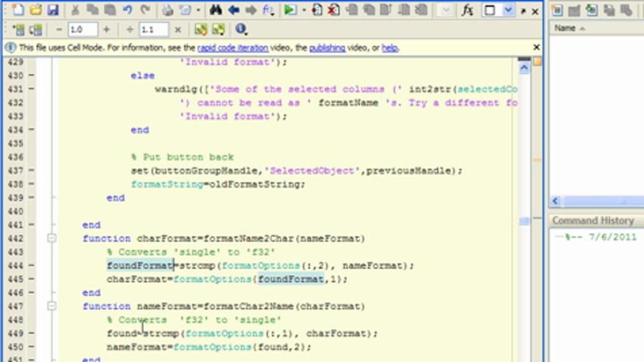Image resolution: width=644 pixels, height=362 pixels.
Task: Open the layout selector dropdown arrow
Action: tap(509, 10)
